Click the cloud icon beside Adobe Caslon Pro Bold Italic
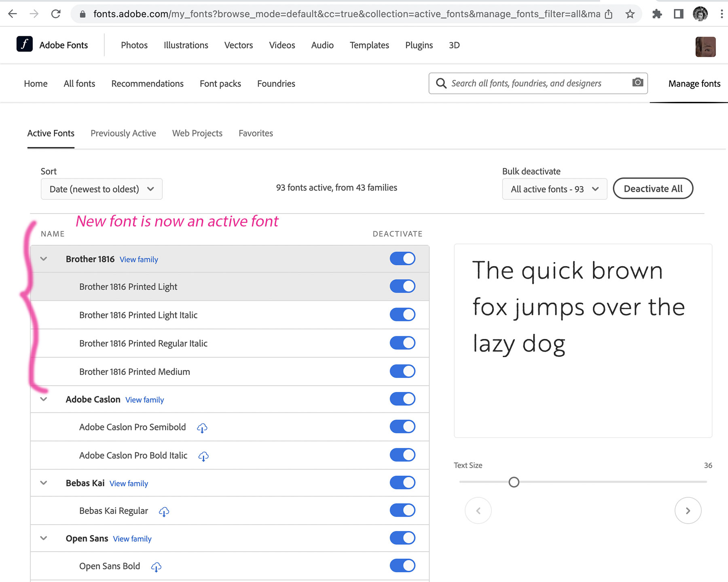728x582 pixels. click(203, 456)
